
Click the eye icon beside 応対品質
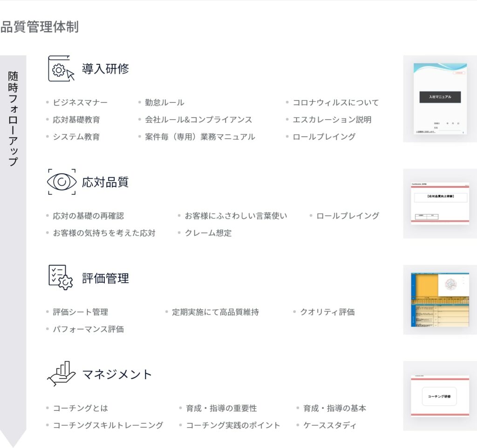click(61, 182)
